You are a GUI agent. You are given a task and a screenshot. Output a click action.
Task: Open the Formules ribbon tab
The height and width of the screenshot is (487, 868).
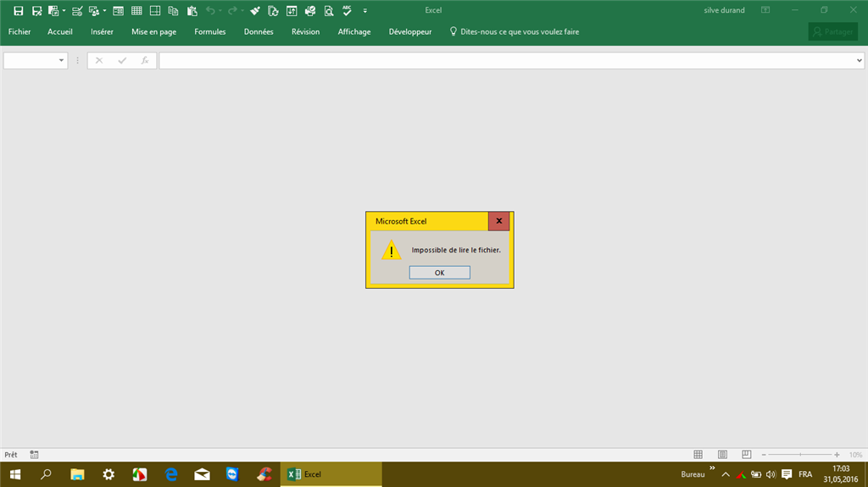pos(210,31)
